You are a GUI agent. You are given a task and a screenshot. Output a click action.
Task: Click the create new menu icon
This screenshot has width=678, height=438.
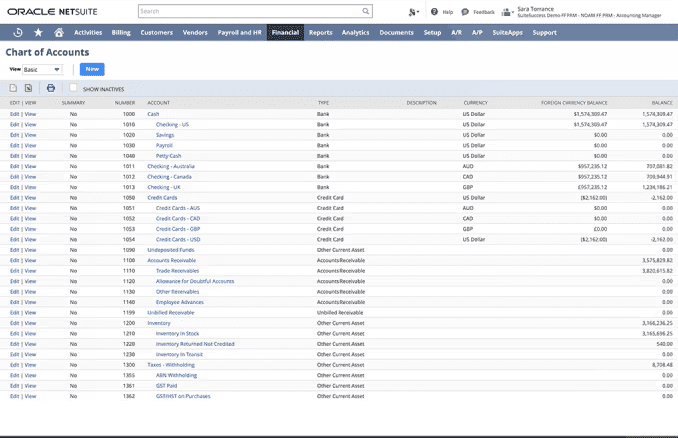[x=414, y=12]
